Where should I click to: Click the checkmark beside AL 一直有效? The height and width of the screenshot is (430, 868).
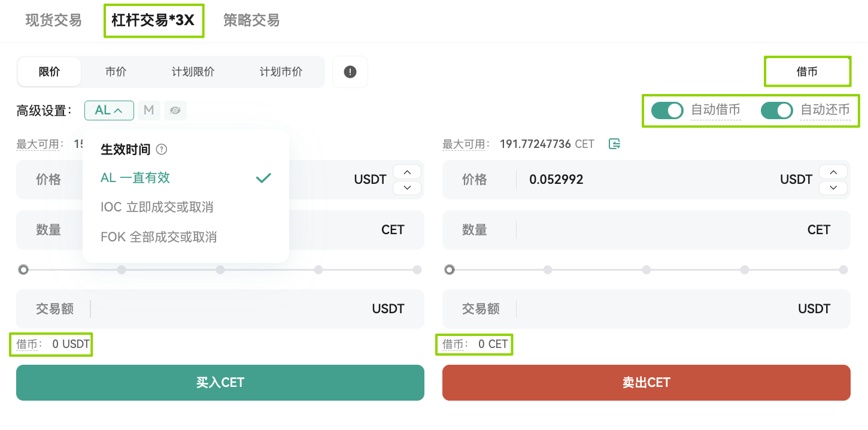tap(263, 178)
